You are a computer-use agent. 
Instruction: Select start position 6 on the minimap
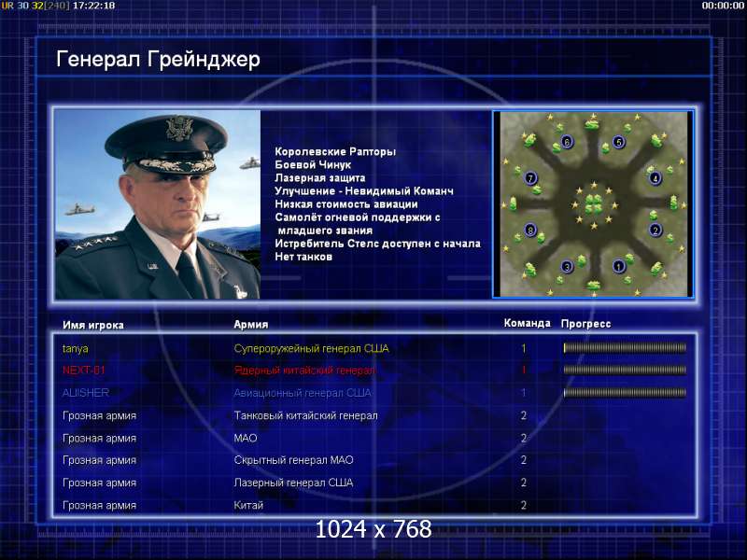(x=567, y=142)
